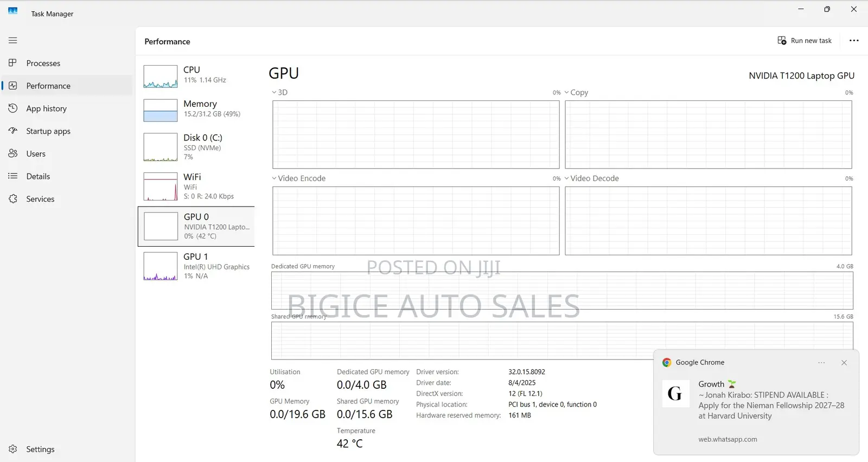Select the CPU performance graph entry

click(196, 76)
